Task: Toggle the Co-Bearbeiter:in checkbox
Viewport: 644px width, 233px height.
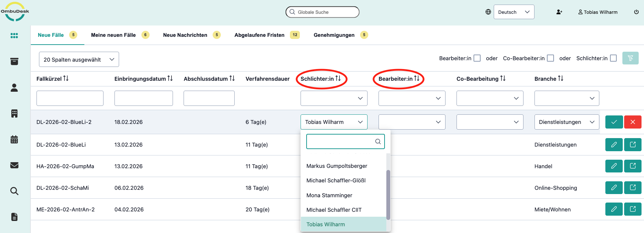Action: (550, 58)
